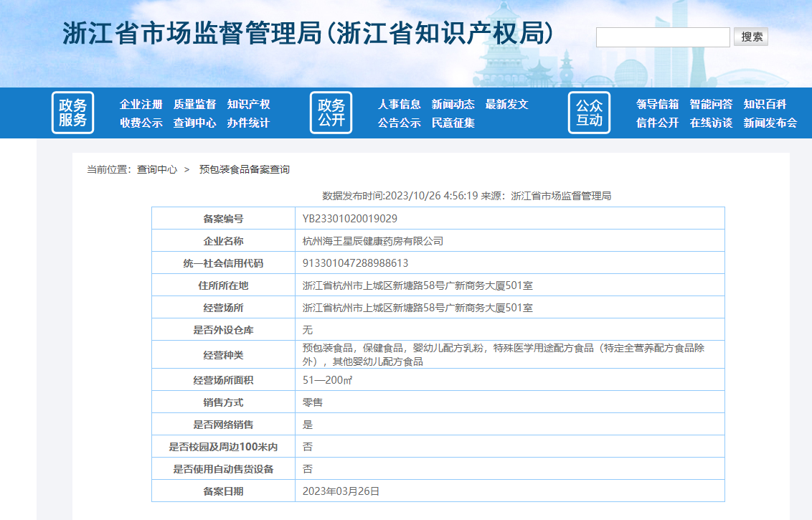
Task: Click the 备案编号 row label
Action: point(223,219)
